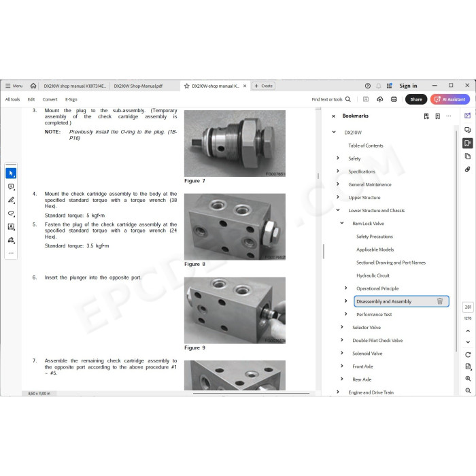Viewport: 476px width, 476px height.
Task: Click the document horizontal scrollbar
Action: pos(251,393)
